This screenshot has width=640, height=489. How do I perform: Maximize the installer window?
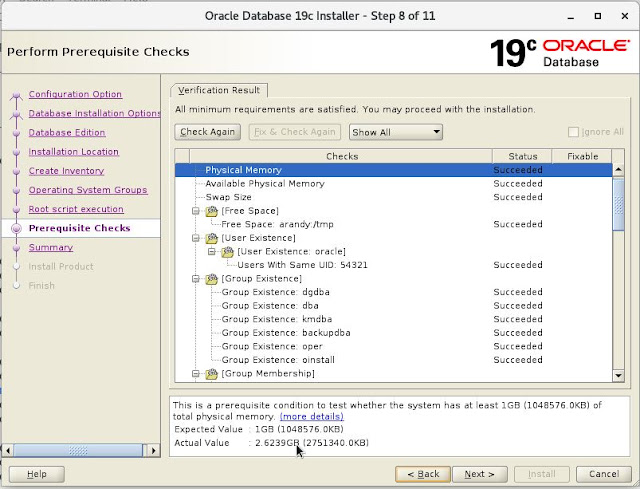(x=598, y=16)
